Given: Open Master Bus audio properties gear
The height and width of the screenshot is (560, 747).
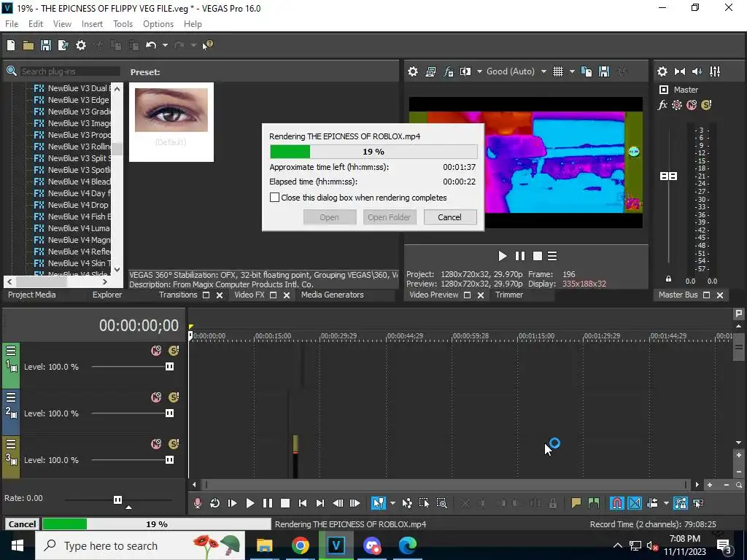Looking at the screenshot, I should pyautogui.click(x=662, y=71).
